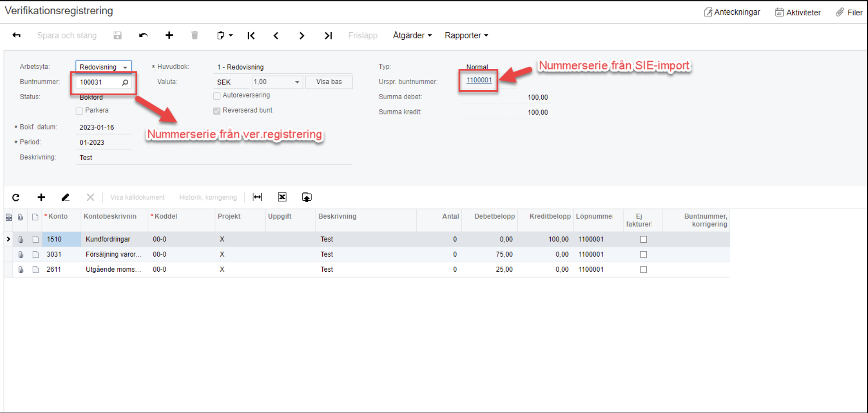Fit grid columns to width icon
Viewport: 868px width, 413px height.
257,197
